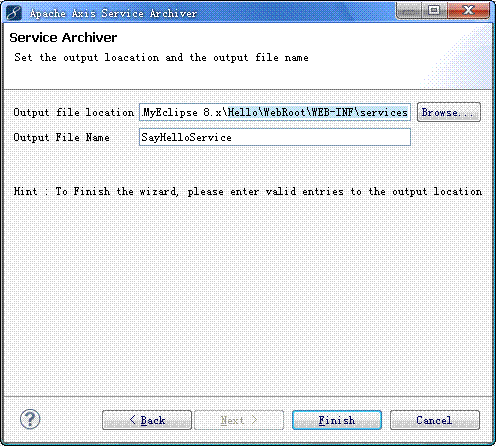496x446 pixels.
Task: Click the window title 'Apache Axis Service Archiver'
Action: pos(113,13)
